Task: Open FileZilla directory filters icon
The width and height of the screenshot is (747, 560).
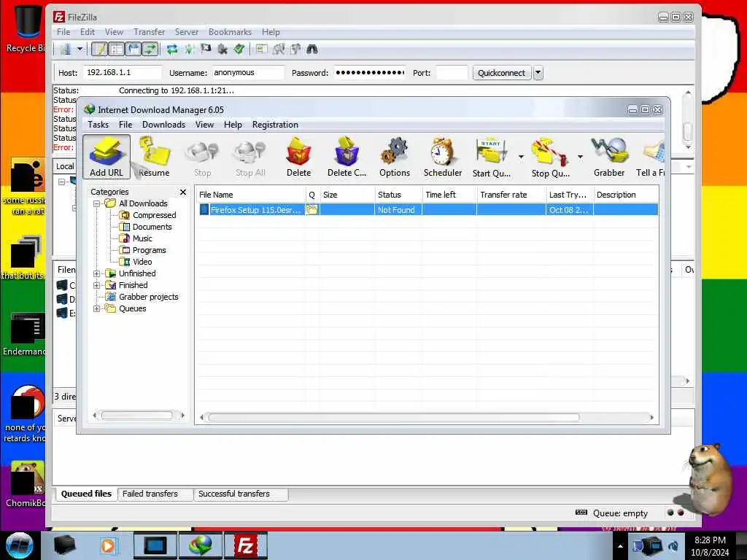Action: (262, 49)
